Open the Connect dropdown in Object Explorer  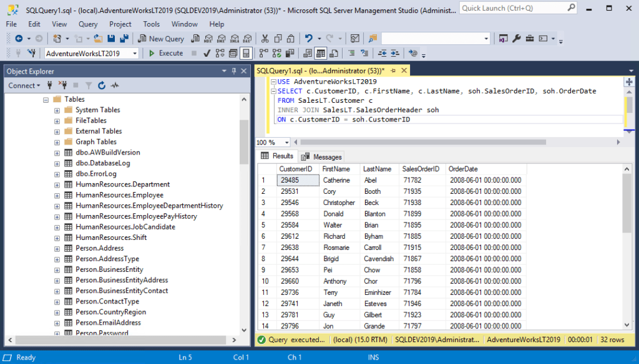point(24,85)
